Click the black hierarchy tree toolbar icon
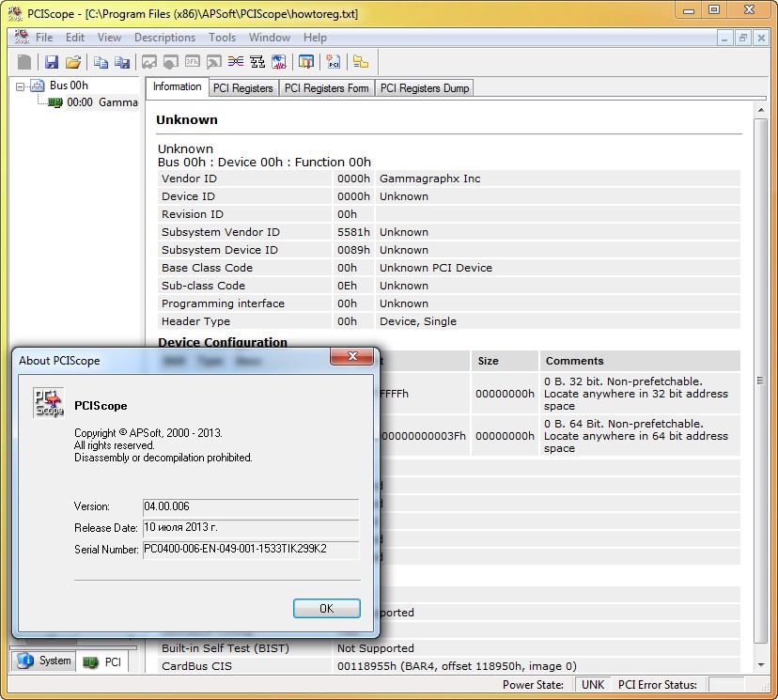Screen dimensions: 778x700 (257, 62)
